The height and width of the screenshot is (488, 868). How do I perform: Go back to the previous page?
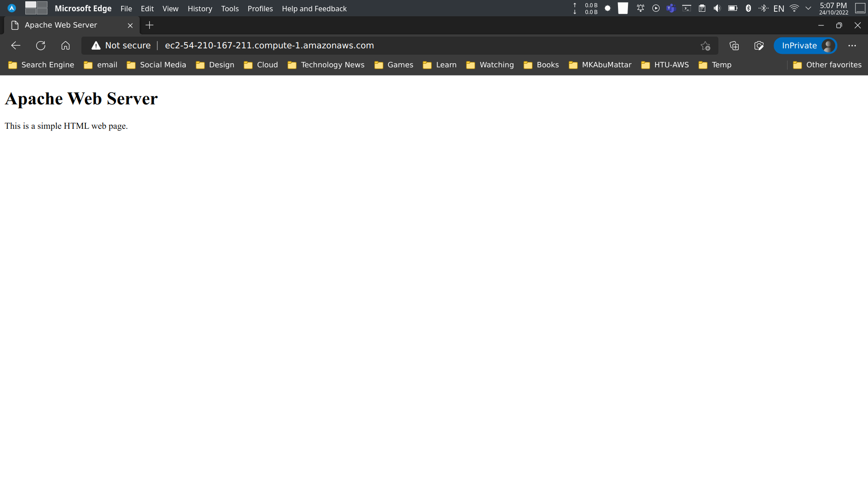15,45
